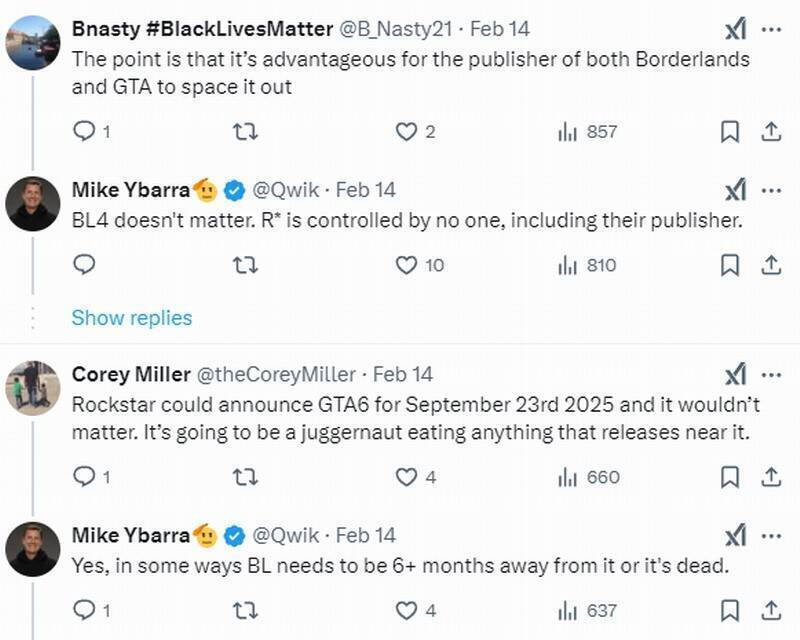Reply to Bnasty's tweet about publisher
The width and height of the screenshot is (800, 640).
[85, 131]
